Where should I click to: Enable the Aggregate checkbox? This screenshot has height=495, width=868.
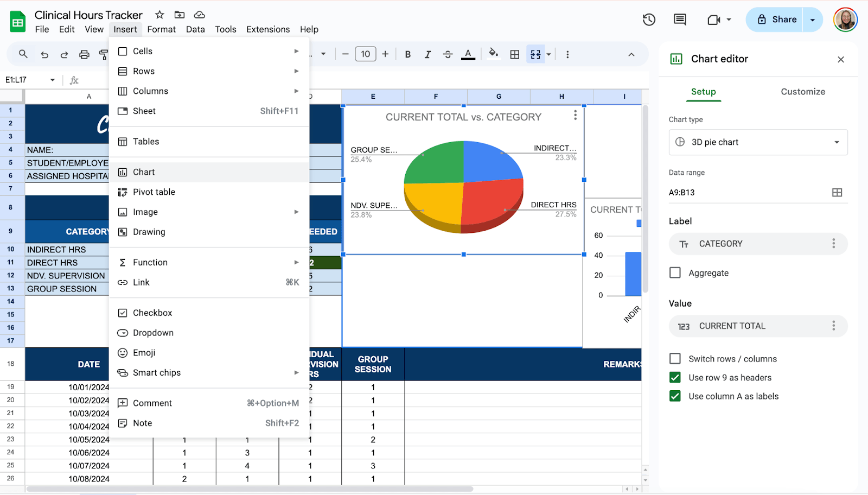pos(675,273)
